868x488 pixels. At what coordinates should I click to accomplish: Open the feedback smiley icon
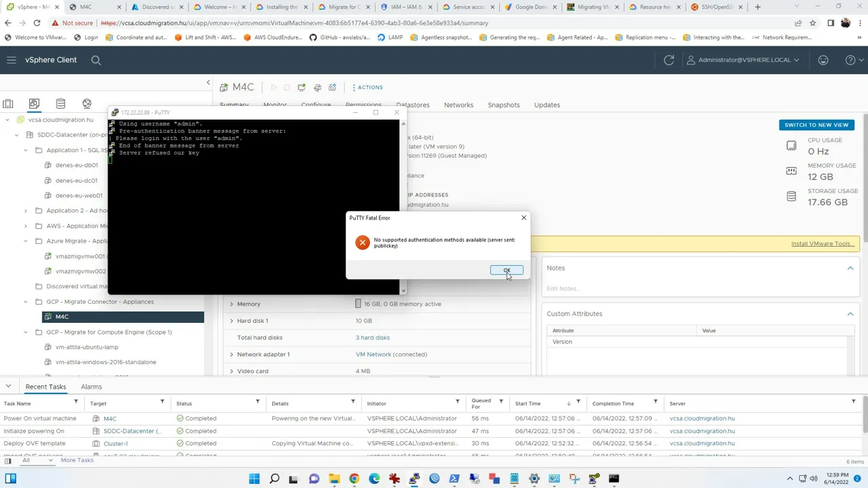point(823,60)
